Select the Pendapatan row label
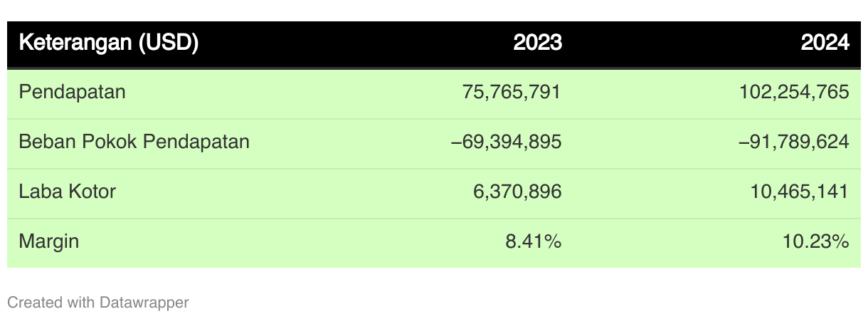The width and height of the screenshot is (868, 319). (72, 93)
